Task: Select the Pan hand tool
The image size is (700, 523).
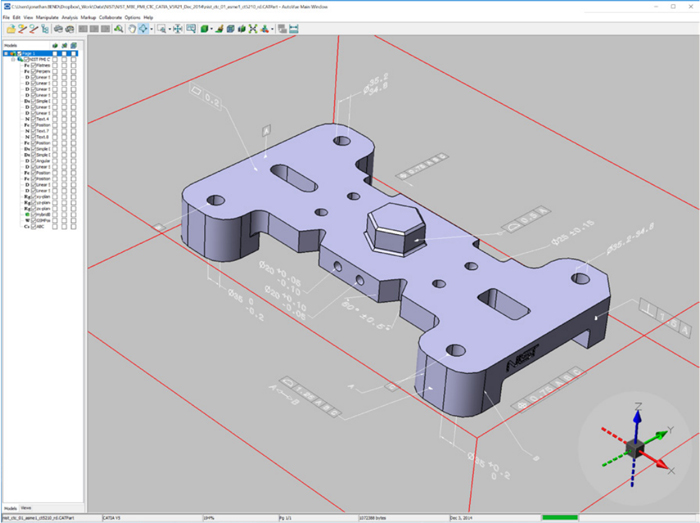Action: [x=131, y=29]
